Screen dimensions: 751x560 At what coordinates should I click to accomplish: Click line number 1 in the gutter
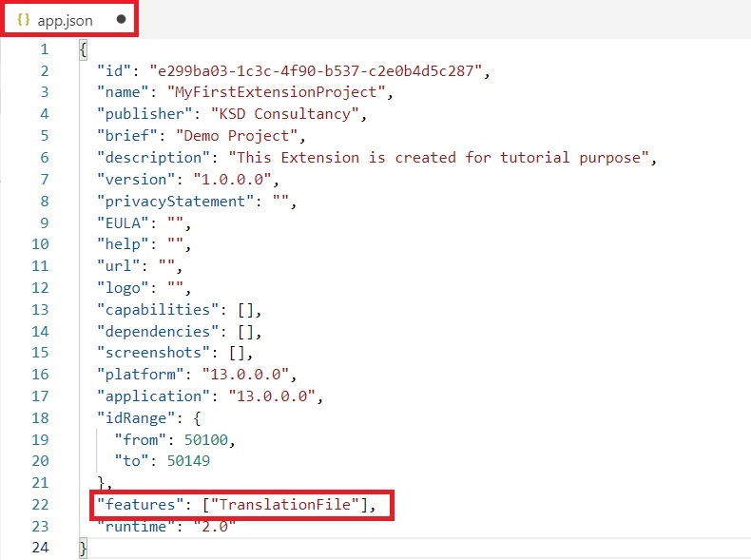point(44,49)
